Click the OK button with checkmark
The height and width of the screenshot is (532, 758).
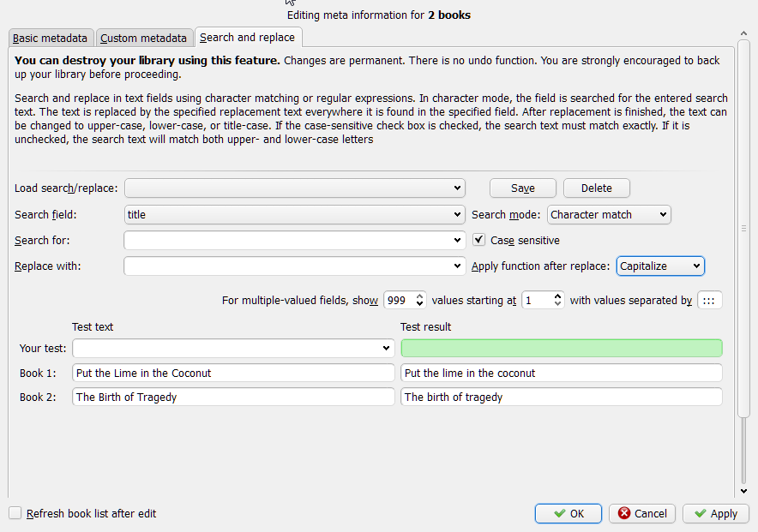pos(568,513)
